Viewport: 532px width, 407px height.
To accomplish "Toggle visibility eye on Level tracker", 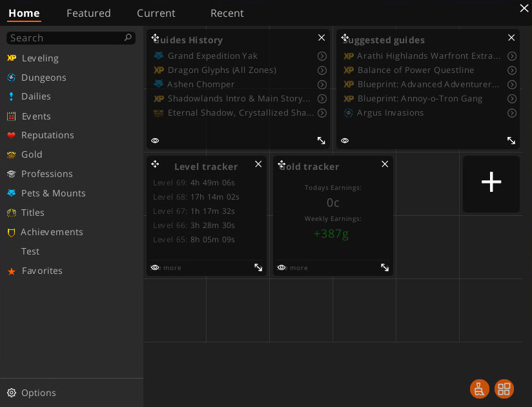I will pyautogui.click(x=155, y=267).
